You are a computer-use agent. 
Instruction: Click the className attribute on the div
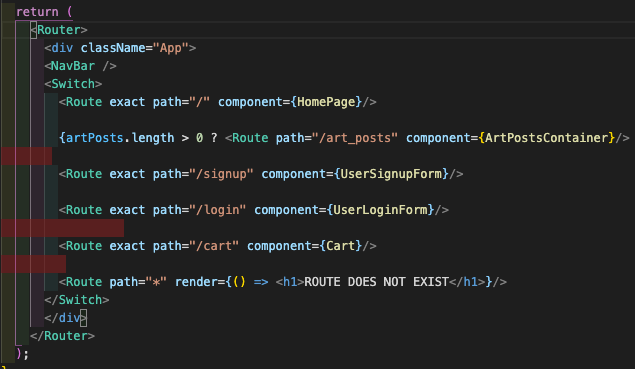[x=113, y=48]
